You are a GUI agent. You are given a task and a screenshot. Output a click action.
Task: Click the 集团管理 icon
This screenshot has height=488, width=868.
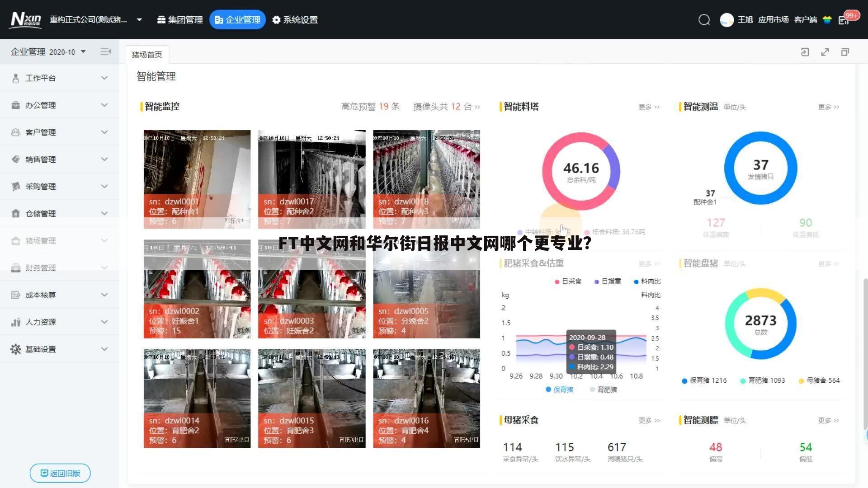click(x=161, y=20)
